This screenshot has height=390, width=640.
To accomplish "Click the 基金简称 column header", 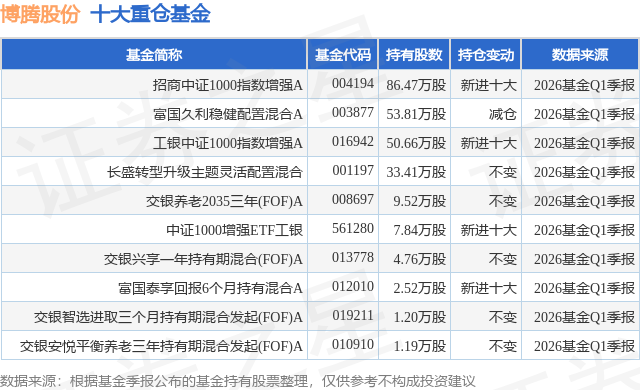I will [154, 55].
